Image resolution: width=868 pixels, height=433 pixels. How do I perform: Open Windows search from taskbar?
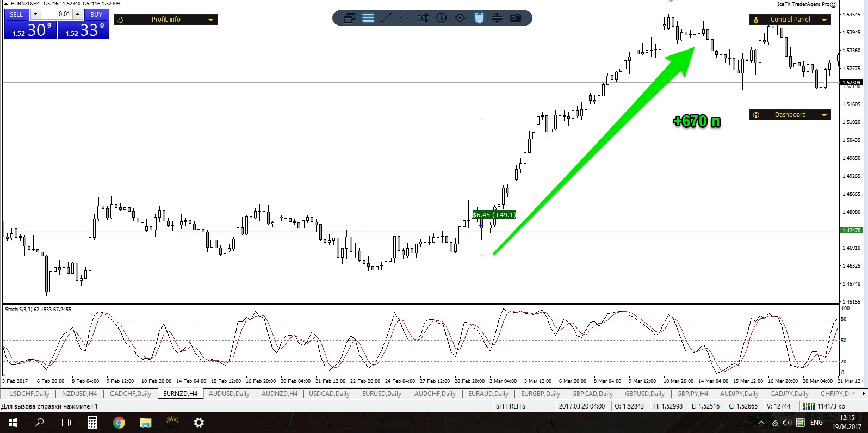[39, 423]
